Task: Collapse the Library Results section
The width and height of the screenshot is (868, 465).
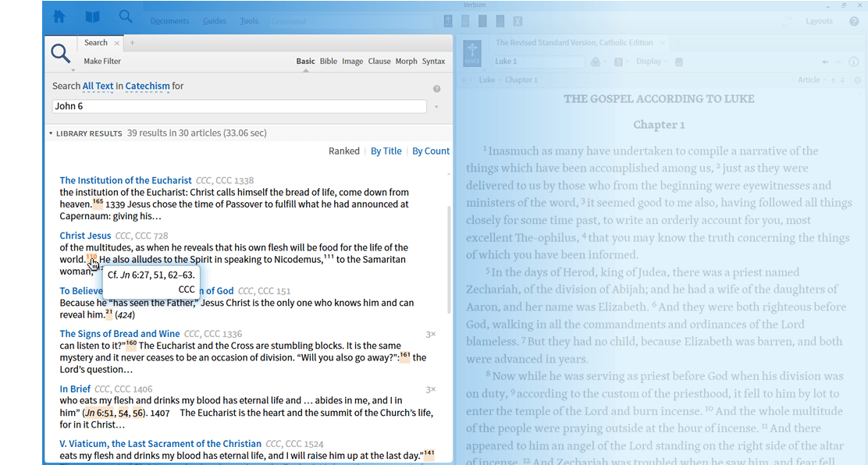Action: (x=51, y=133)
